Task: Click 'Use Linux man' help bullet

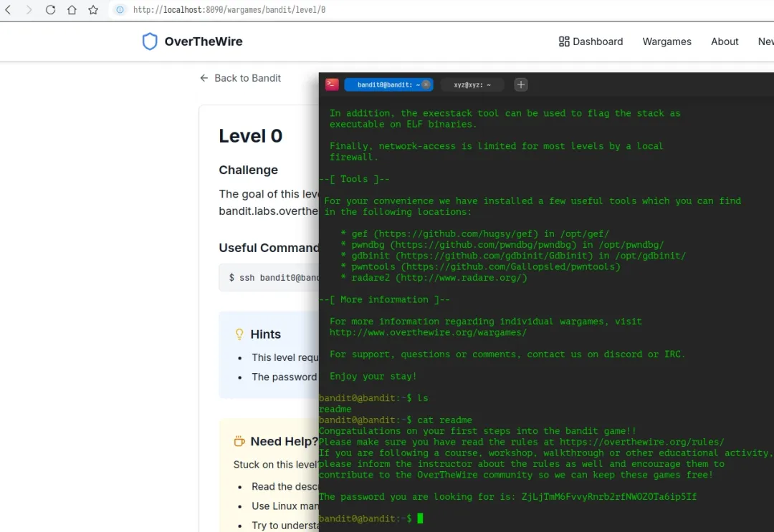Action: (x=285, y=506)
